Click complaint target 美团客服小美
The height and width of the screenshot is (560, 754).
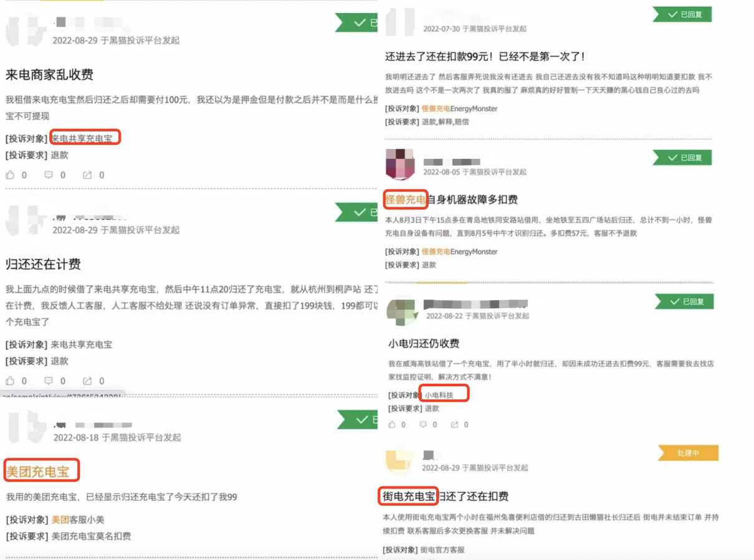[x=77, y=520]
